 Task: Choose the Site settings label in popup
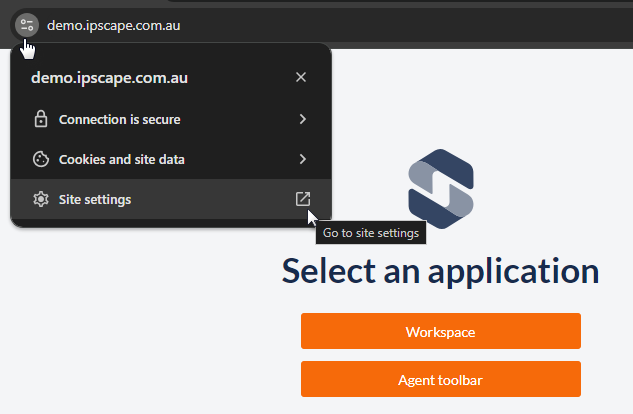coord(95,199)
